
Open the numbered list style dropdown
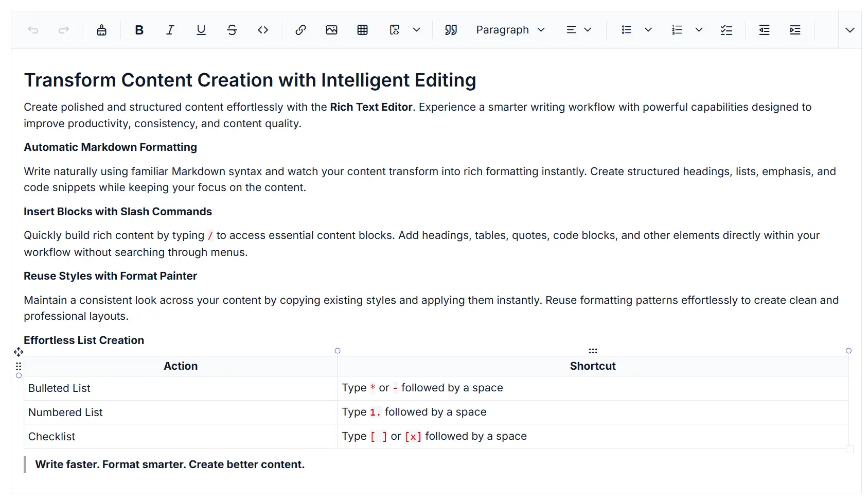click(699, 30)
